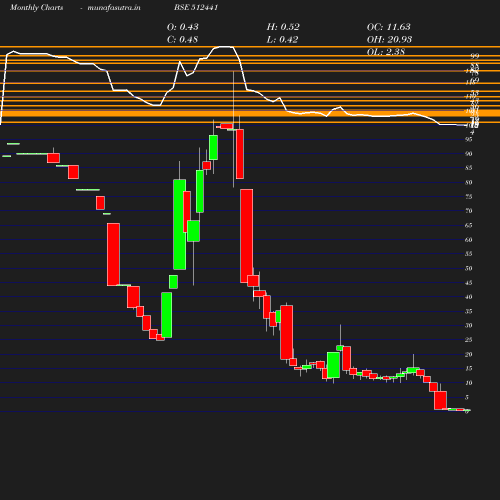Click the 'BSE 512441' symbol label

coord(196,7)
